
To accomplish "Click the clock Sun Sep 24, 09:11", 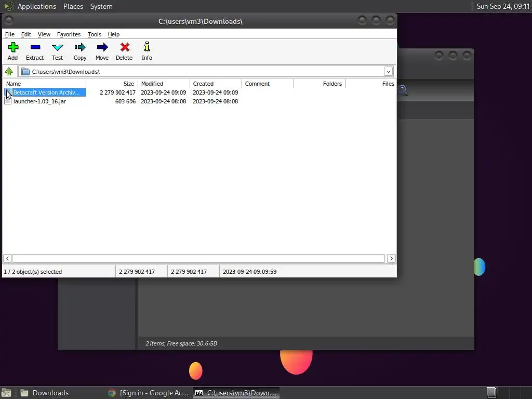I will pyautogui.click(x=503, y=6).
